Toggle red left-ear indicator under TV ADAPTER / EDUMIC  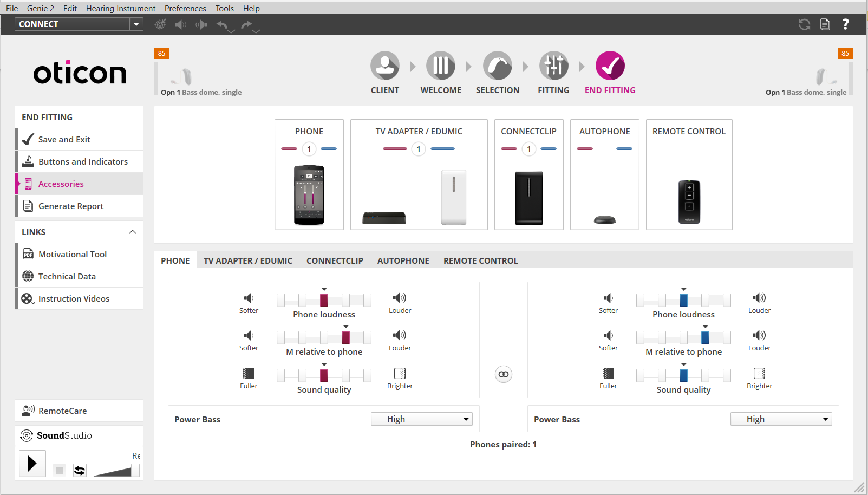395,148
